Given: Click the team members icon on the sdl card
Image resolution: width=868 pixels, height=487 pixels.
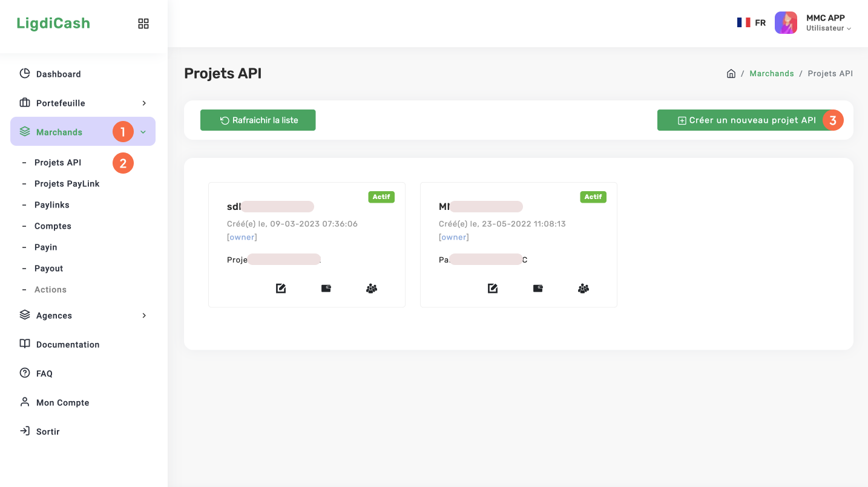Looking at the screenshot, I should (x=371, y=288).
